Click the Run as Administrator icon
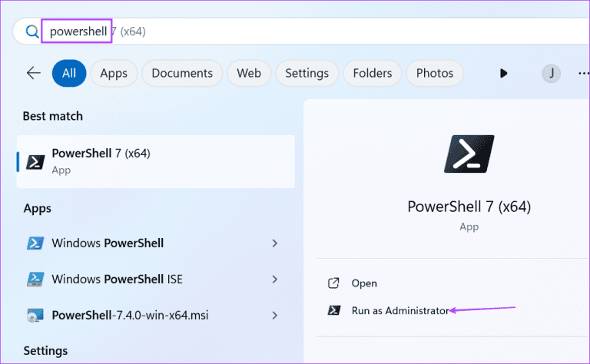The height and width of the screenshot is (364, 590). [x=333, y=311]
